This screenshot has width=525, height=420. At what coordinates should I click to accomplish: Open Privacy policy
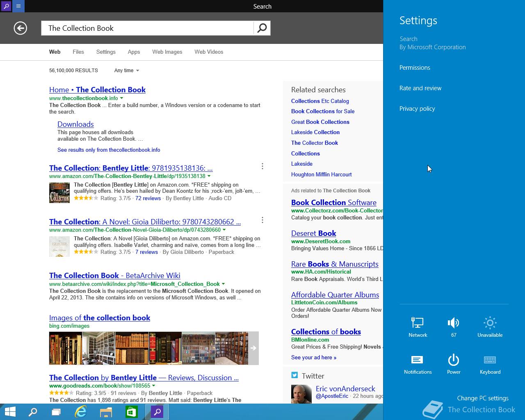417,109
